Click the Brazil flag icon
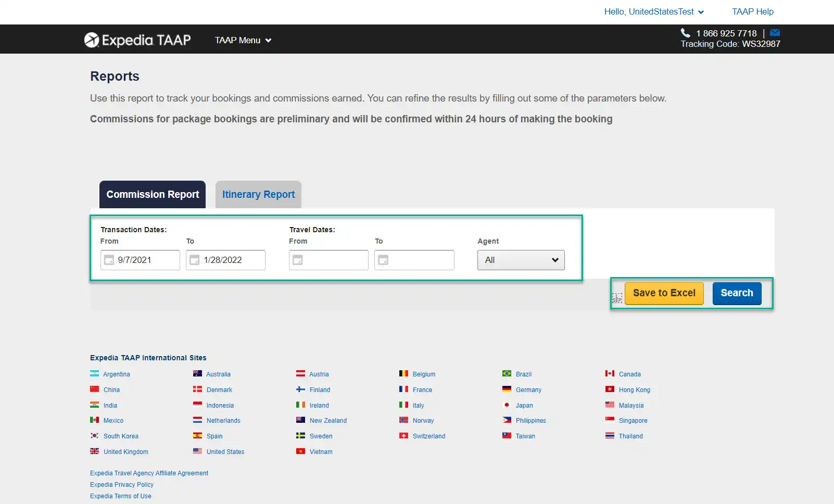This screenshot has width=834, height=504. pyautogui.click(x=507, y=374)
